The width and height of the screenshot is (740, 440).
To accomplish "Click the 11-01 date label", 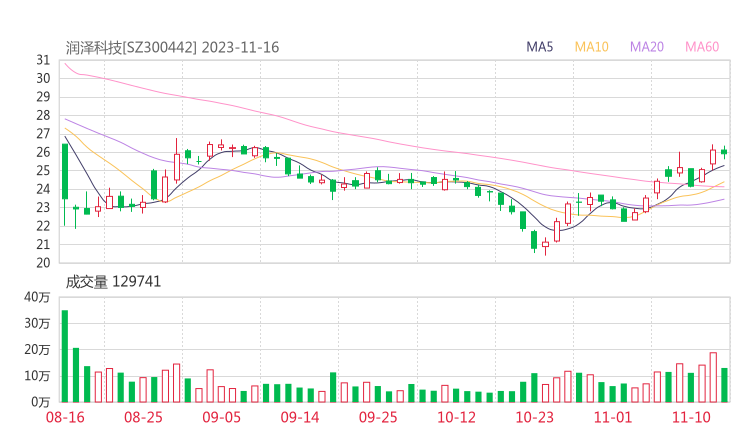I will coord(613,417).
